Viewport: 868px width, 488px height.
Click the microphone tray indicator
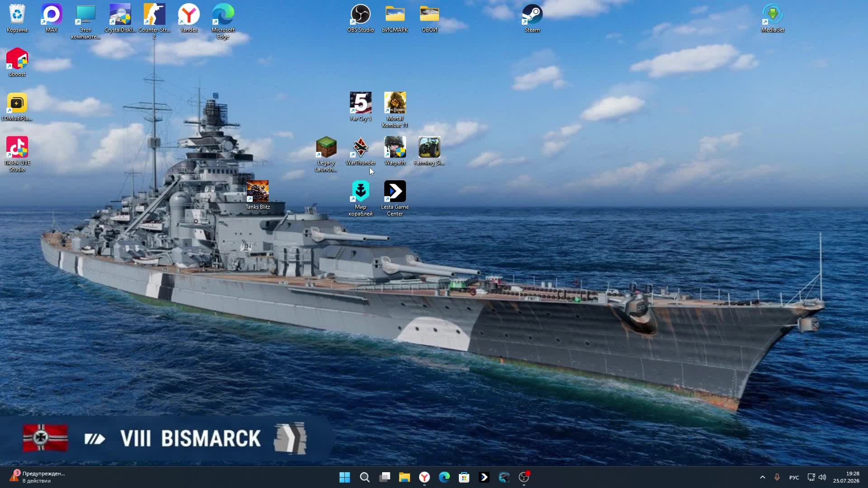tap(777, 477)
